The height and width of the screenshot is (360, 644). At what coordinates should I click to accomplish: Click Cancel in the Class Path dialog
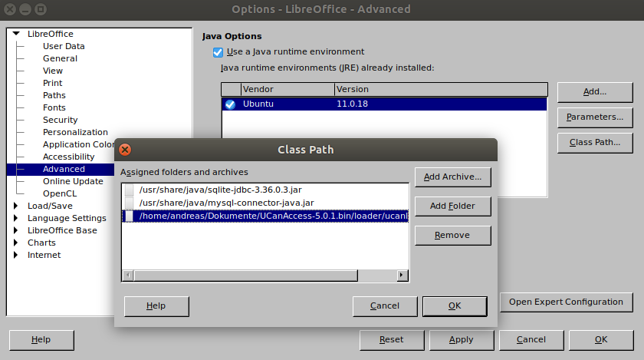[385, 306]
